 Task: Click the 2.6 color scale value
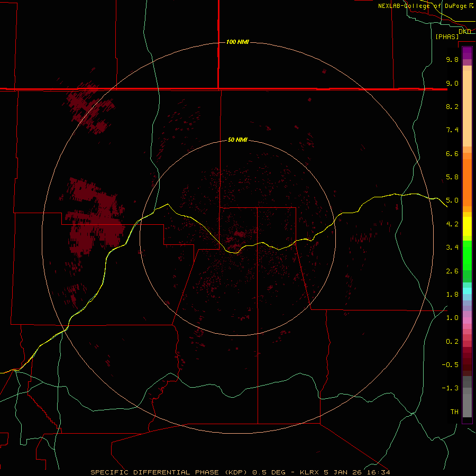click(x=452, y=271)
